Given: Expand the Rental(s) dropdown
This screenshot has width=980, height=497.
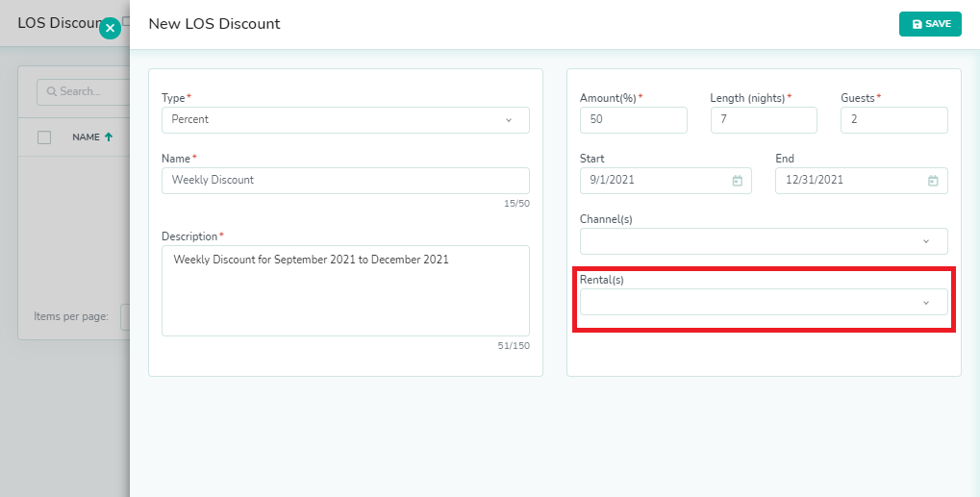Looking at the screenshot, I should click(764, 302).
